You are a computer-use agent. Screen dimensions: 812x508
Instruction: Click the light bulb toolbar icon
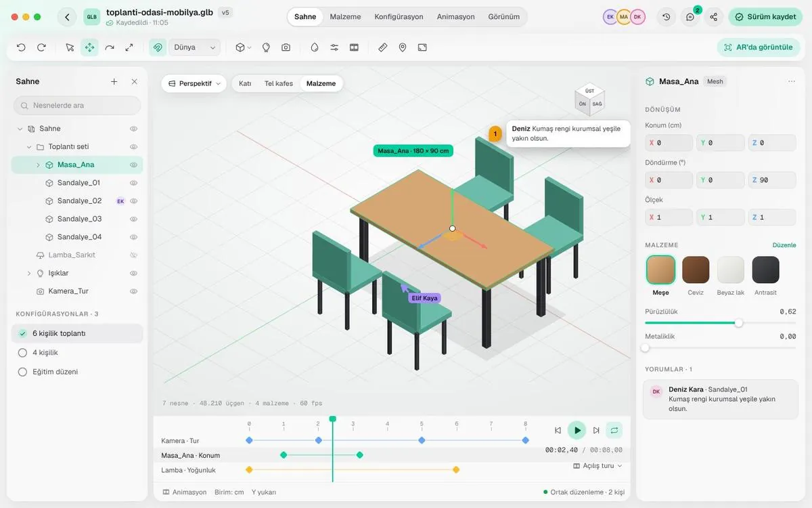(266, 47)
